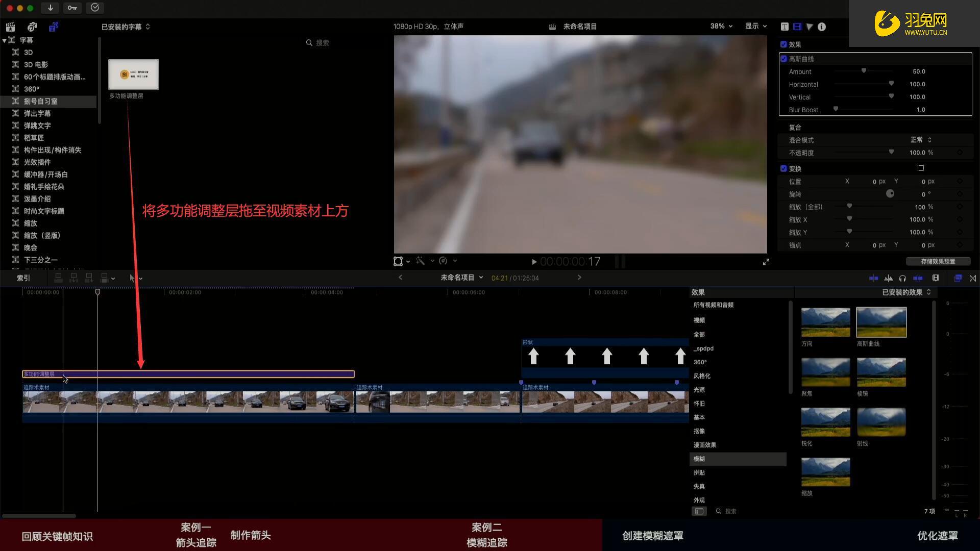Open the background tasks checkmark icon
The image size is (980, 551).
point(95,8)
